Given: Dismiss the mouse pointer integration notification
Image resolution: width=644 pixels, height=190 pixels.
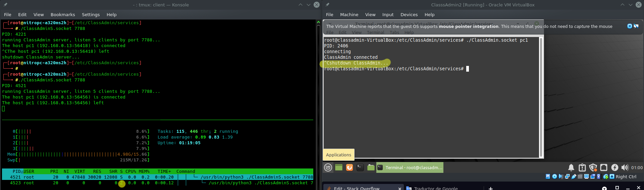Looking at the screenshot, I should (630, 26).
